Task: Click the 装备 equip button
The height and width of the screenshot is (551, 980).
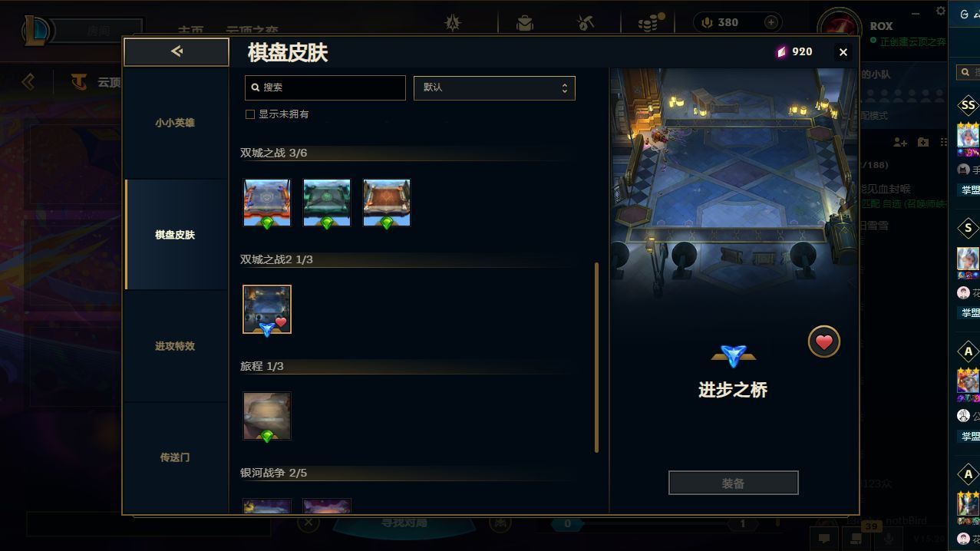Action: pos(733,483)
